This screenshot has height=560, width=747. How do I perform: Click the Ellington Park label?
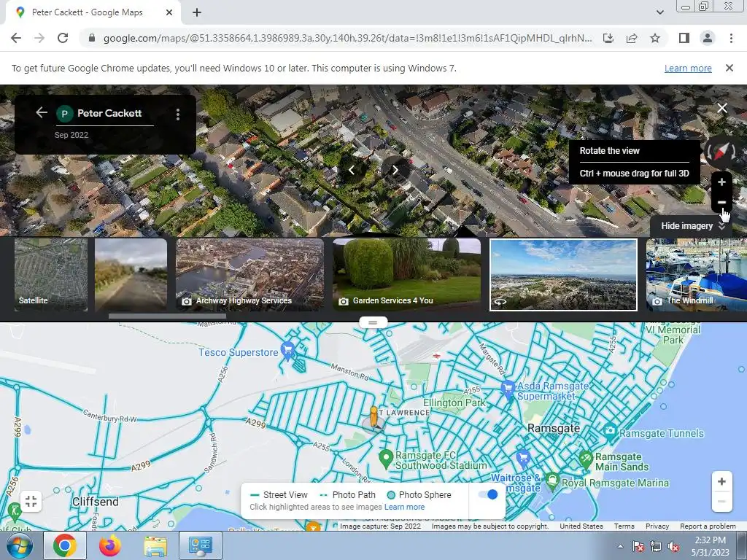(454, 402)
